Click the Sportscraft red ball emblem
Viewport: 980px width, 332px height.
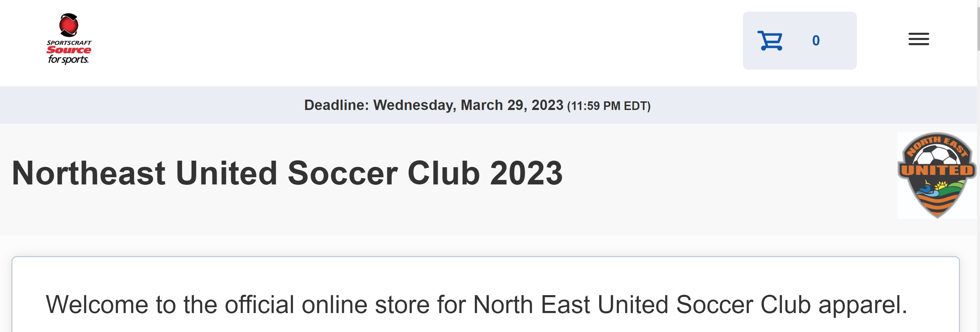[x=69, y=25]
